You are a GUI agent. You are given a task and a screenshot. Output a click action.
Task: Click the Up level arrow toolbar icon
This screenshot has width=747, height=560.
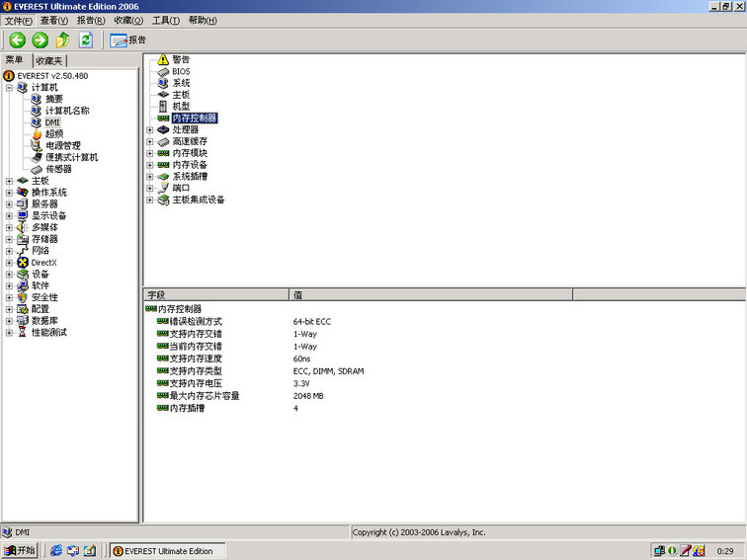click(x=63, y=40)
